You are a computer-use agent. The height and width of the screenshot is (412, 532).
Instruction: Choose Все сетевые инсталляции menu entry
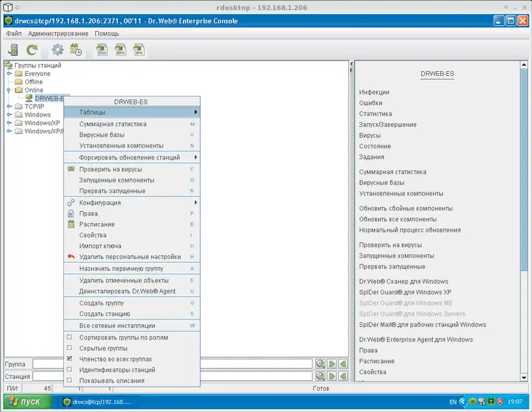click(132, 325)
